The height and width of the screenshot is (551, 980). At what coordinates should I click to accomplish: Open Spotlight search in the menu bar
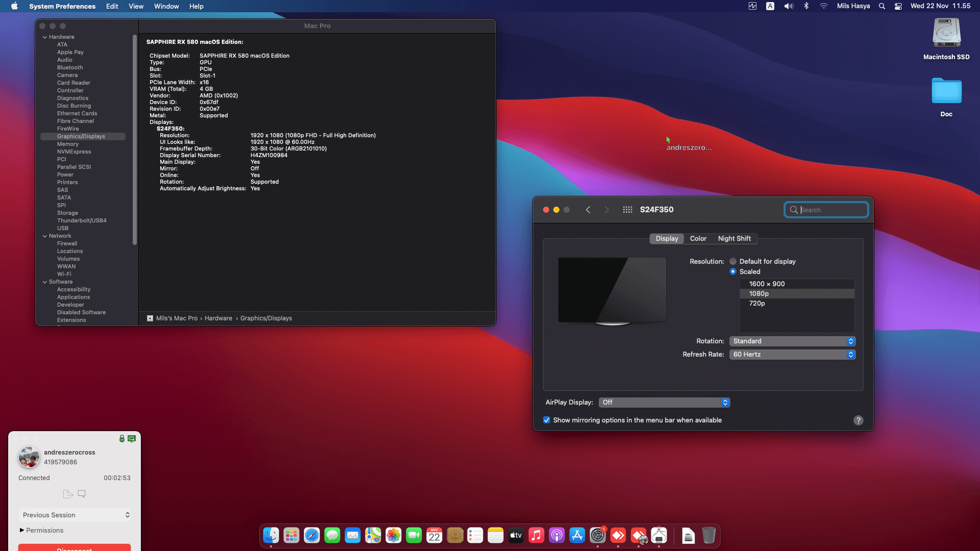pos(882,6)
